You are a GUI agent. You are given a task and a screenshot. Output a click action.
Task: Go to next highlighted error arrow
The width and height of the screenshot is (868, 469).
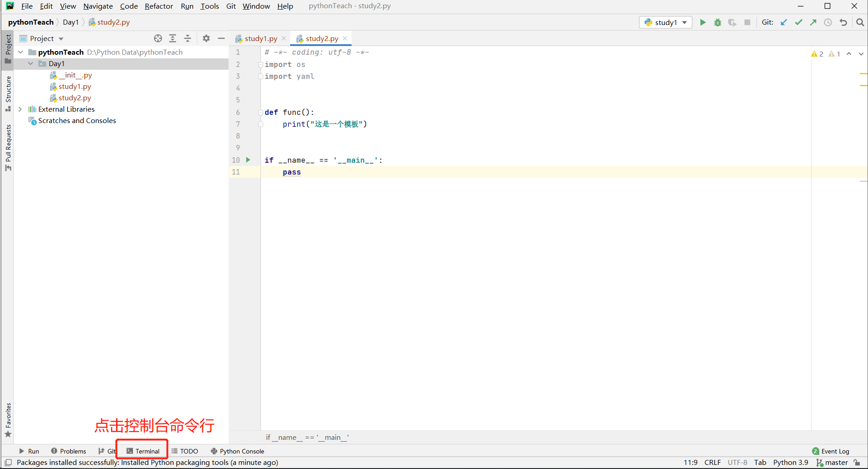[x=861, y=54]
